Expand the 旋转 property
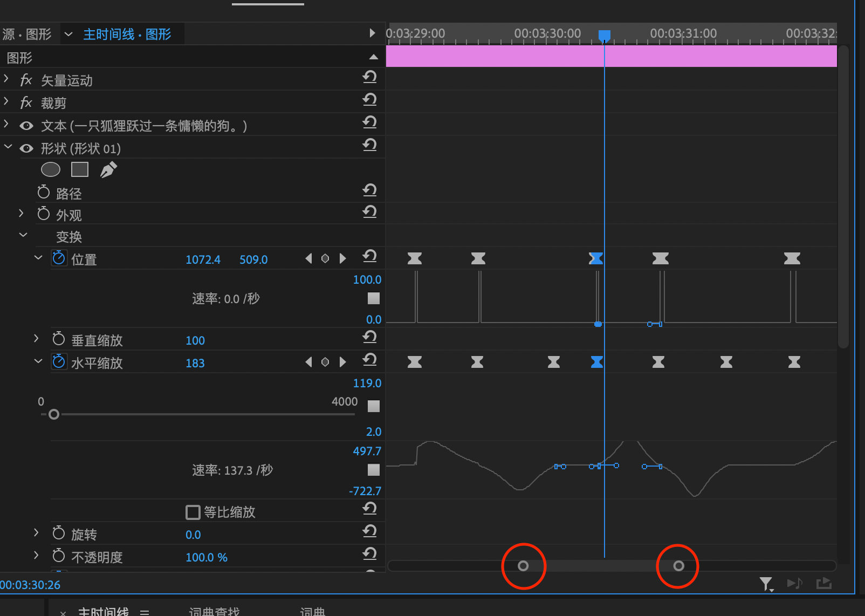Screen dimensions: 865x616 36,533
